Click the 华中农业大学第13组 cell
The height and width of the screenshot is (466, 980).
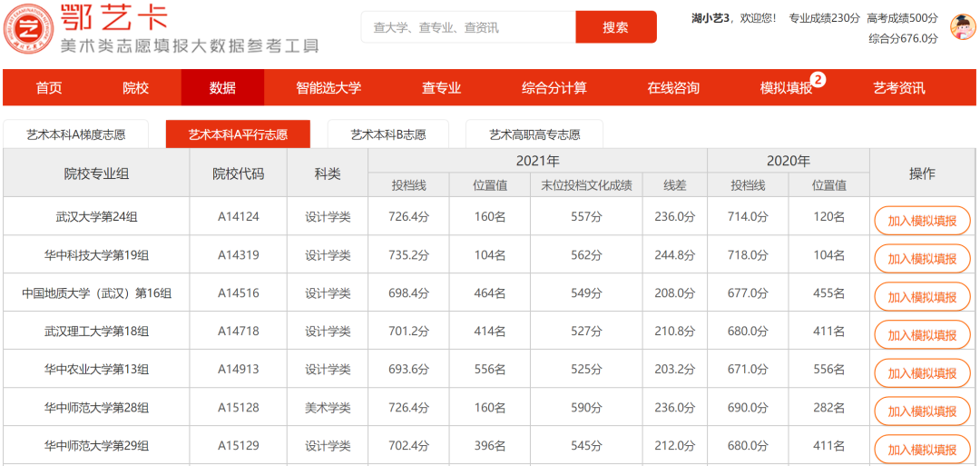click(x=96, y=370)
